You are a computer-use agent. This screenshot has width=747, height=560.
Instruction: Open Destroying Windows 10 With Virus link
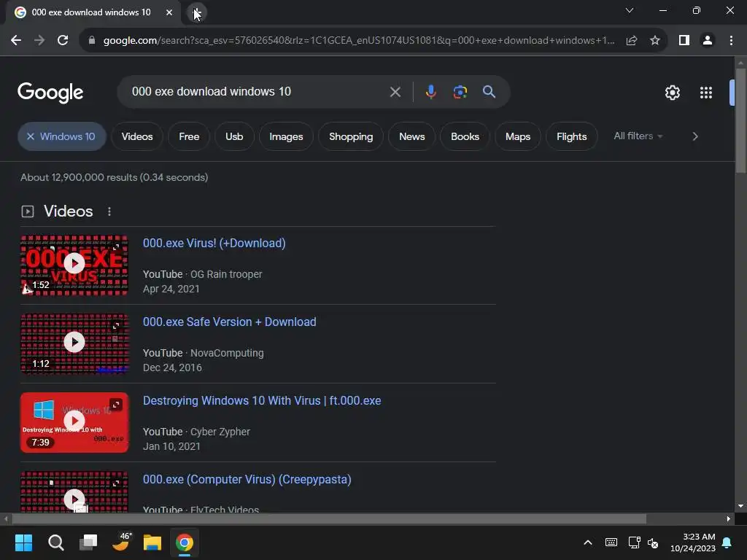coord(262,401)
